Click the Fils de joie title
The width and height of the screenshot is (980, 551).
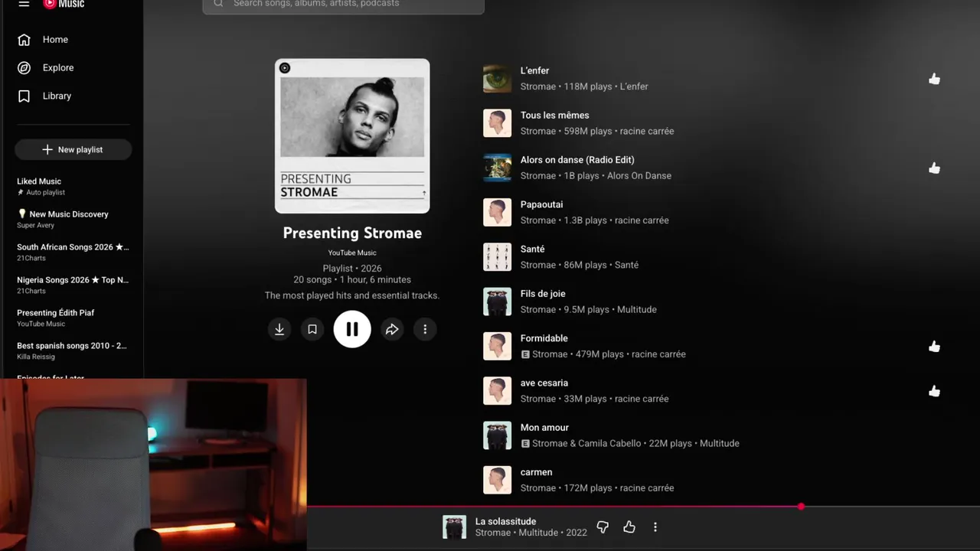[543, 294]
